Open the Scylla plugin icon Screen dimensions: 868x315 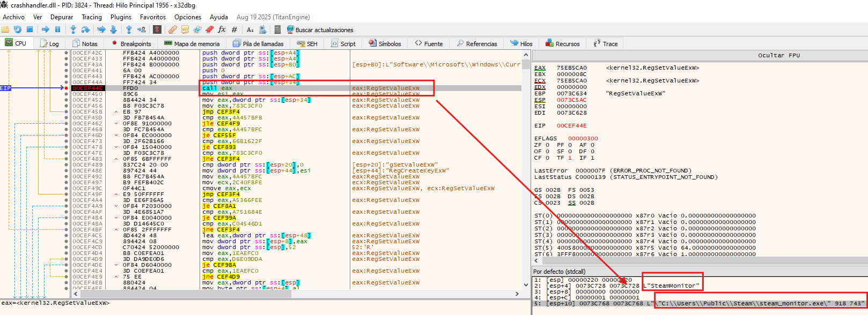point(156,29)
